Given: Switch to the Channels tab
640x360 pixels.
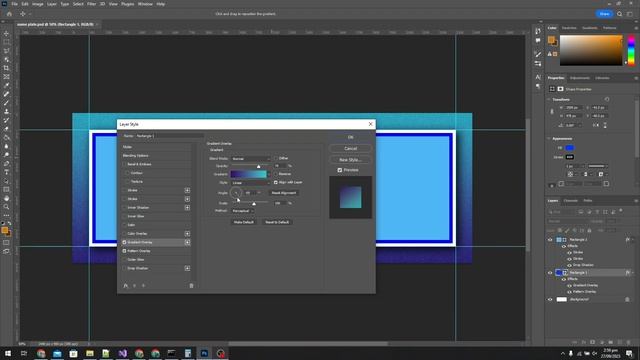Looking at the screenshot, I should click(x=570, y=200).
